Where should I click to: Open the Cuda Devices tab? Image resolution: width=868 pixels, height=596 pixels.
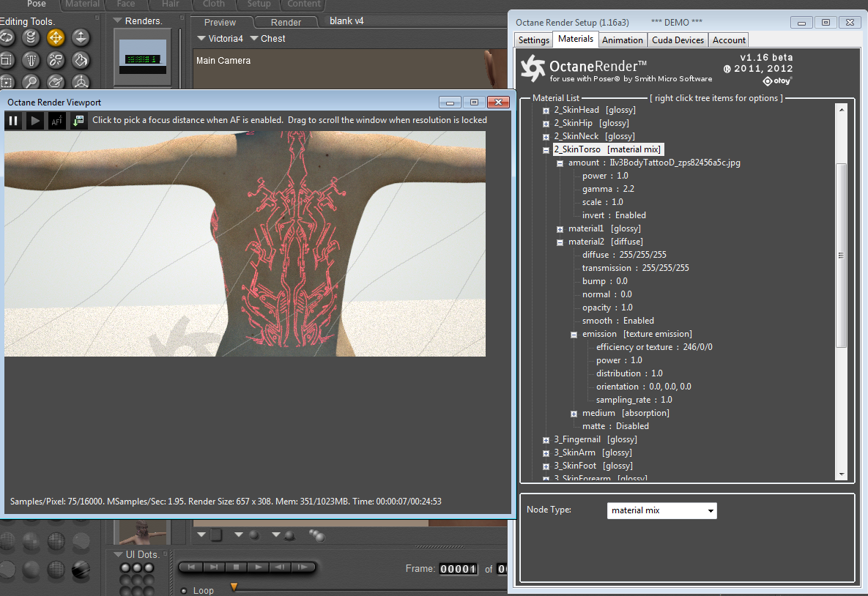[x=678, y=40]
